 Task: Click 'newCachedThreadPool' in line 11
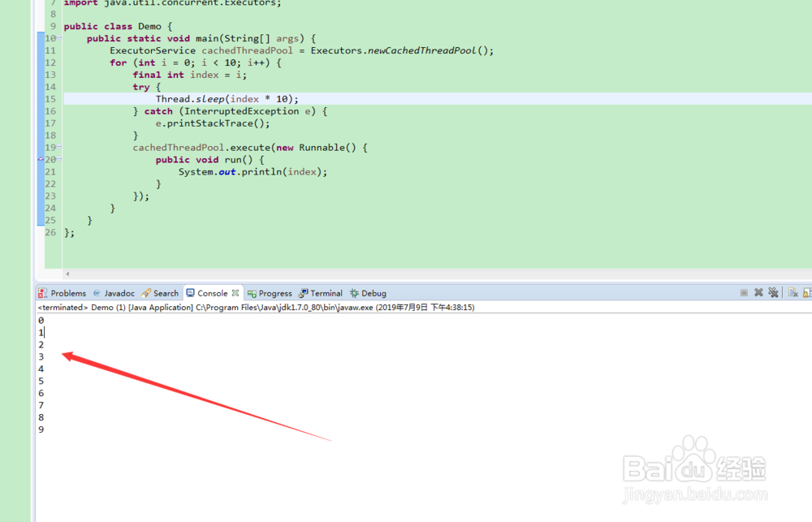click(422, 51)
